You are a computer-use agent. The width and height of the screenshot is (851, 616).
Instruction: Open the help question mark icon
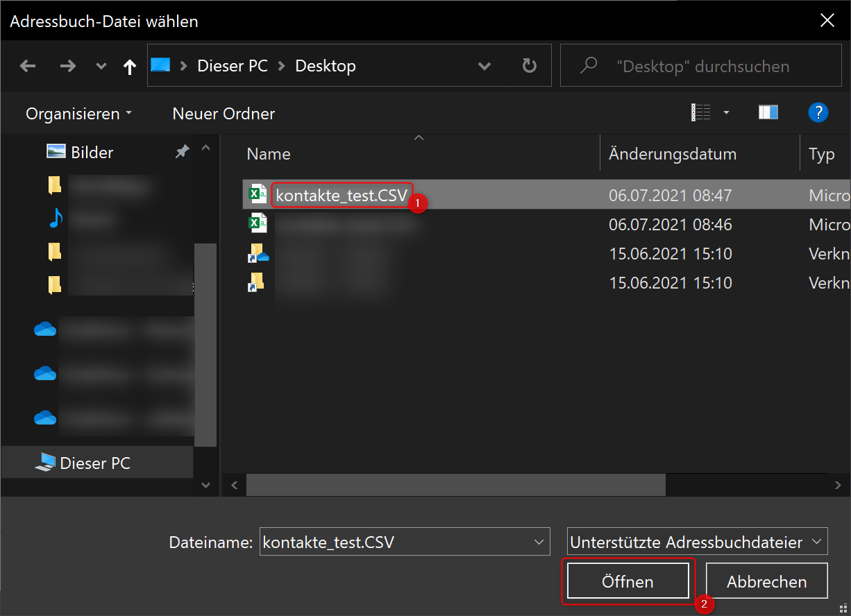(x=818, y=112)
